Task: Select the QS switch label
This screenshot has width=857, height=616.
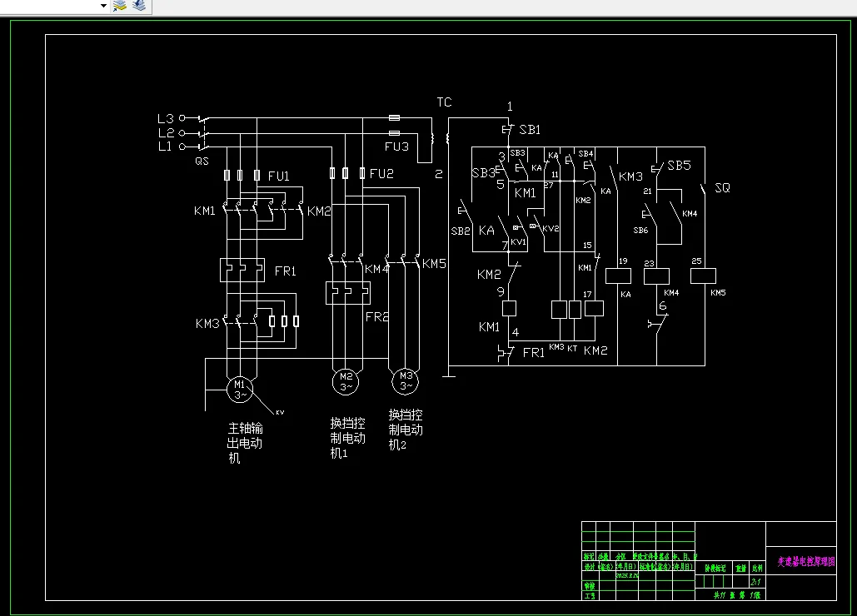Action: (x=202, y=161)
